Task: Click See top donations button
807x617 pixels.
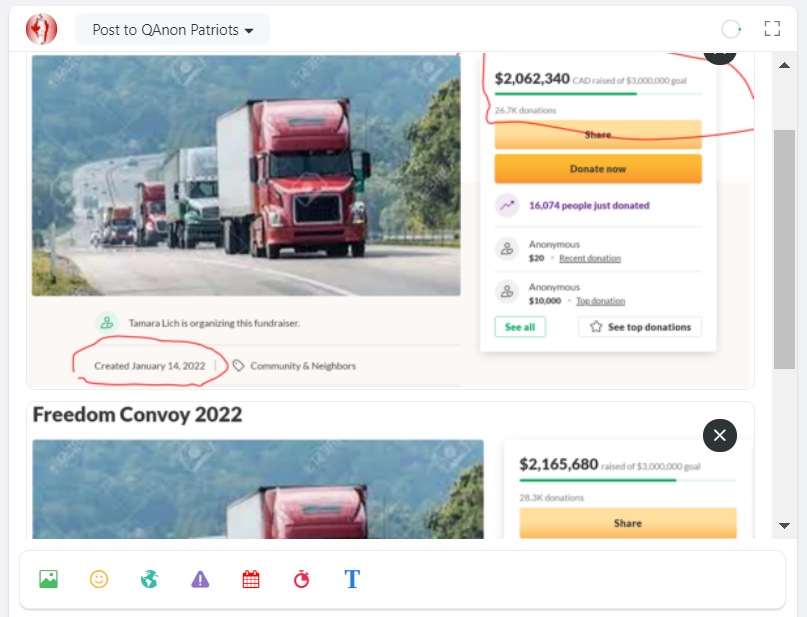Action: click(x=640, y=327)
